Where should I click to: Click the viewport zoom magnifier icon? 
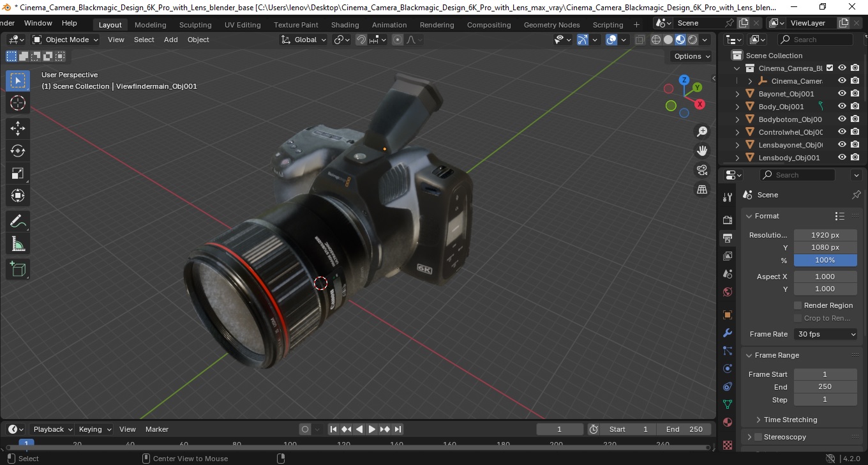click(x=702, y=132)
